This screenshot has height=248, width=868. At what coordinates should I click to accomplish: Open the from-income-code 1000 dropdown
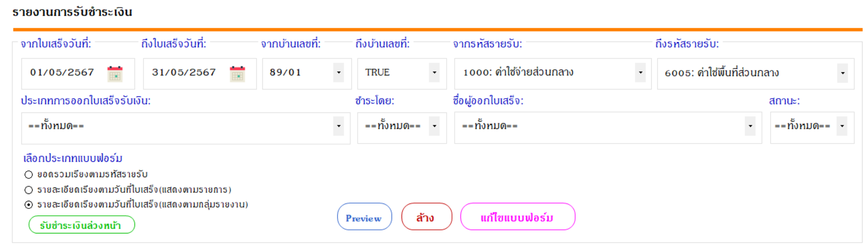point(640,73)
